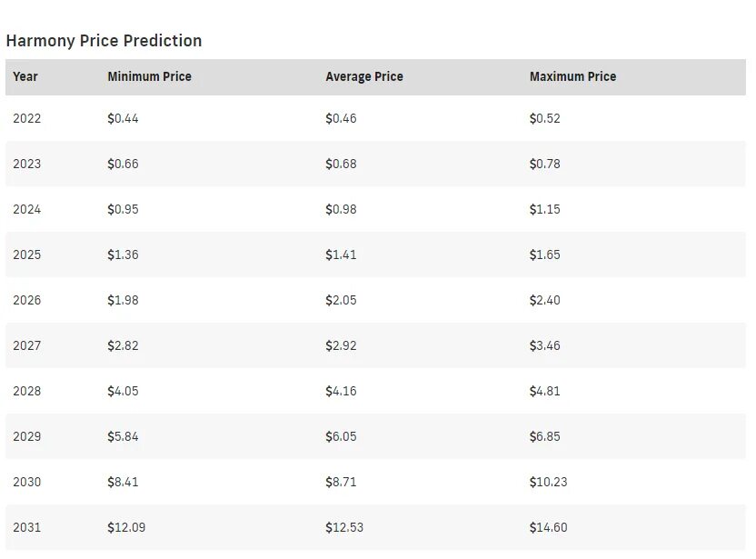Image resolution: width=756 pixels, height=559 pixels.
Task: Click the 2023 average price $0.68
Action: coord(341,164)
